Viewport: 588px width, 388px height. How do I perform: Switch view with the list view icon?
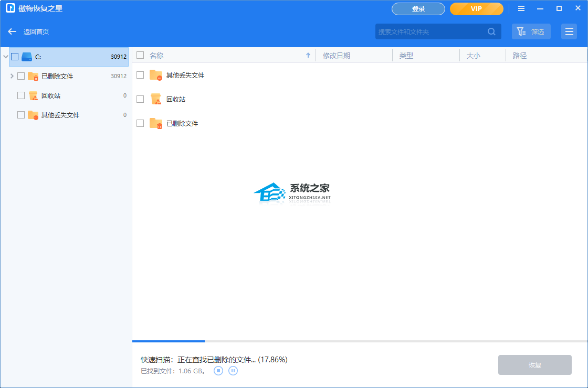point(569,32)
